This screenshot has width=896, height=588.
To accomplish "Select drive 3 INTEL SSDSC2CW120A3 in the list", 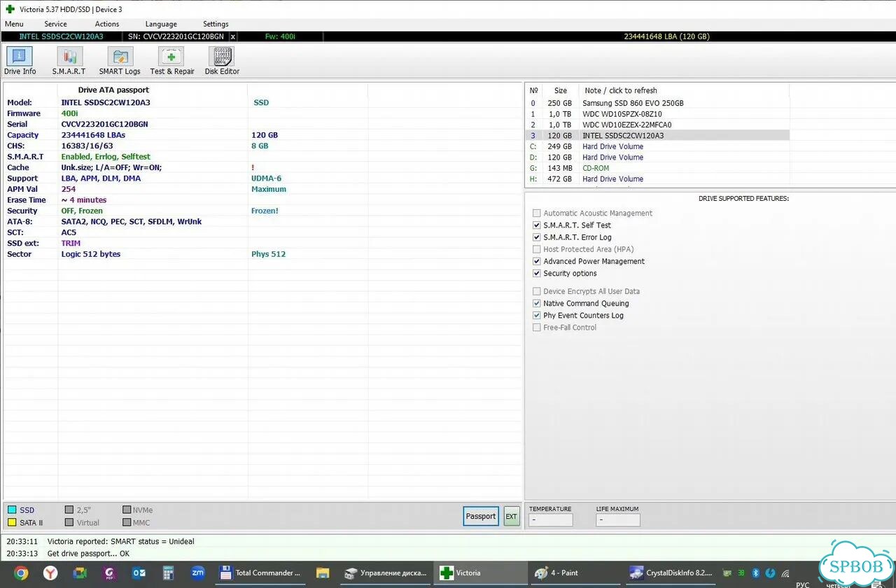I will coord(657,136).
